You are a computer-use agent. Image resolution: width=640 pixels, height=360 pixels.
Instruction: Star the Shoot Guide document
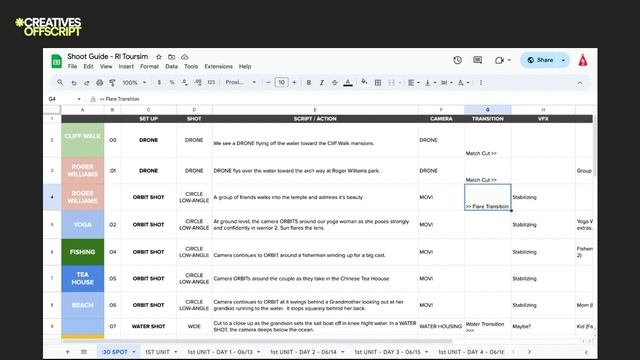tap(159, 57)
